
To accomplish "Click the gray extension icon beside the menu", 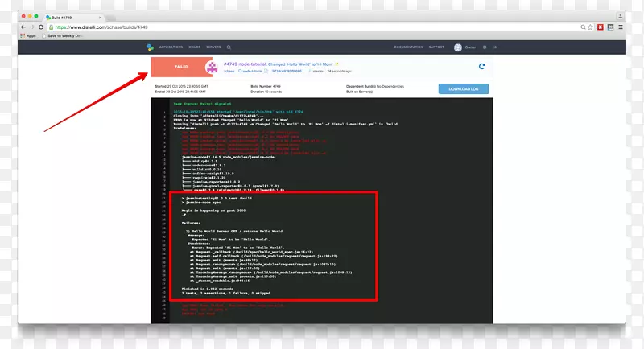I will coord(611,27).
